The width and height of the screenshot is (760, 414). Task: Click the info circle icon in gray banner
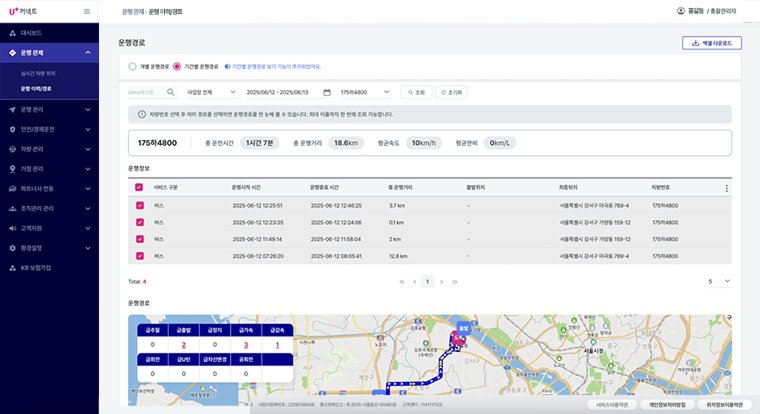pos(142,114)
